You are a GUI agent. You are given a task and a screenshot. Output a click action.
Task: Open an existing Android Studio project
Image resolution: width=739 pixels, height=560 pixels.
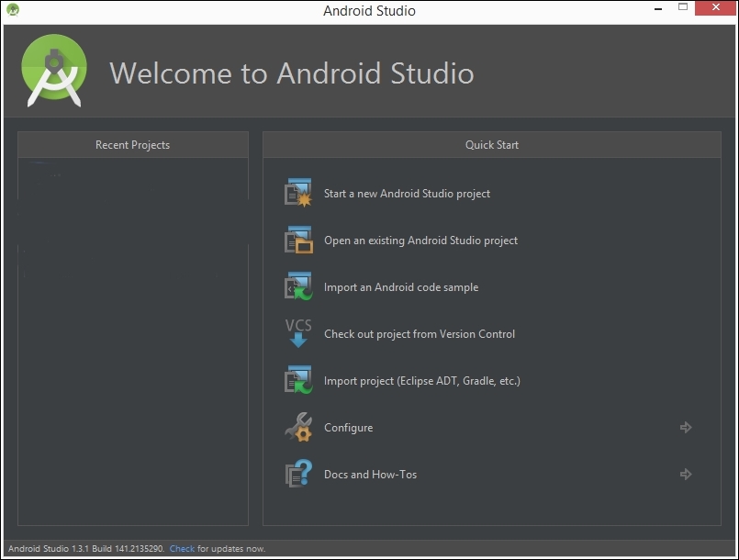tap(420, 241)
